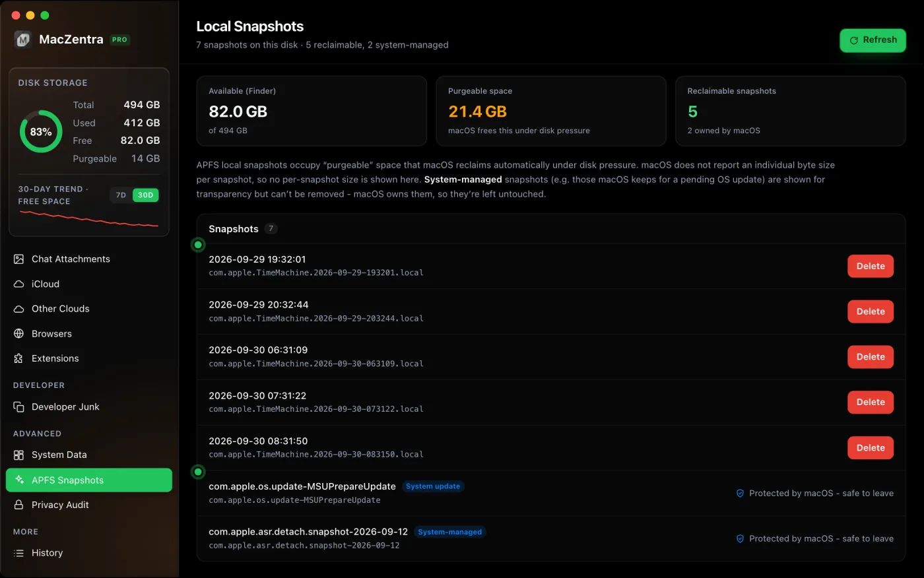Switch trend to 7D
The height and width of the screenshot is (578, 924).
(x=121, y=195)
